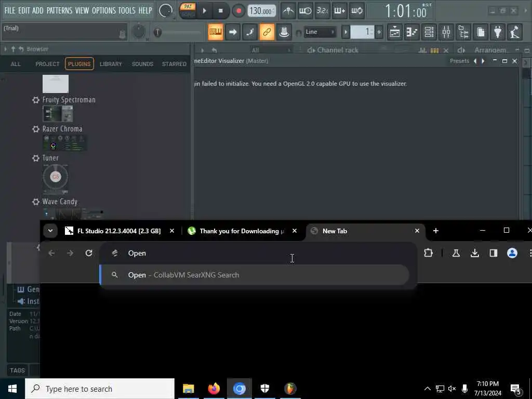
Task: Click the gear icon beside Tuner
Action: pos(36,158)
